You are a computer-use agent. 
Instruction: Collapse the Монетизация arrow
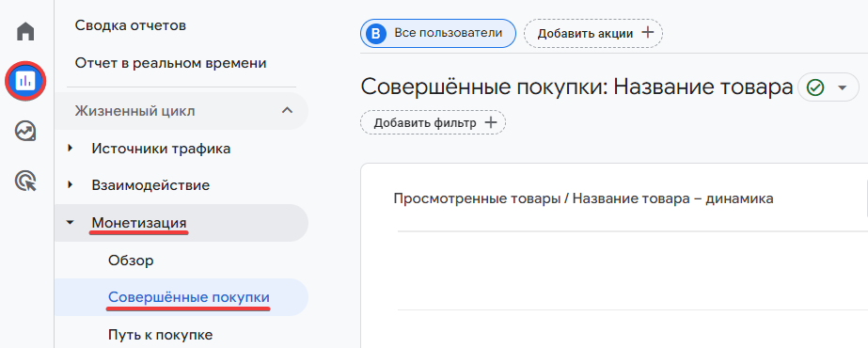[x=70, y=222]
